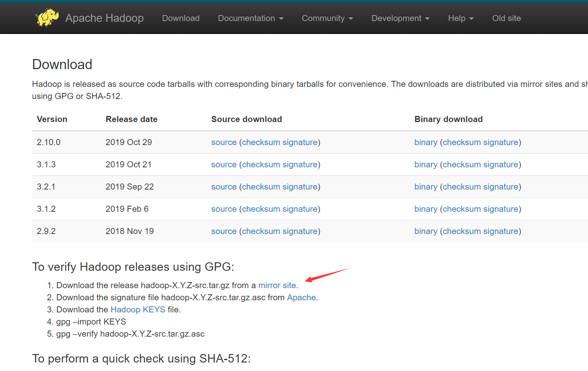Click the Hadoop elephant logo icon
This screenshot has height=371, width=588.
[47, 18]
